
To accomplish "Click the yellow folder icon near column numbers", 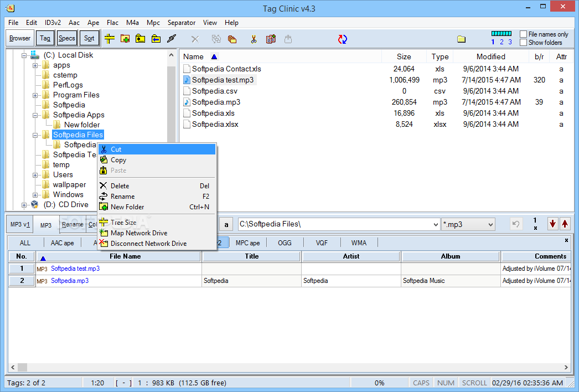I will coord(461,39).
